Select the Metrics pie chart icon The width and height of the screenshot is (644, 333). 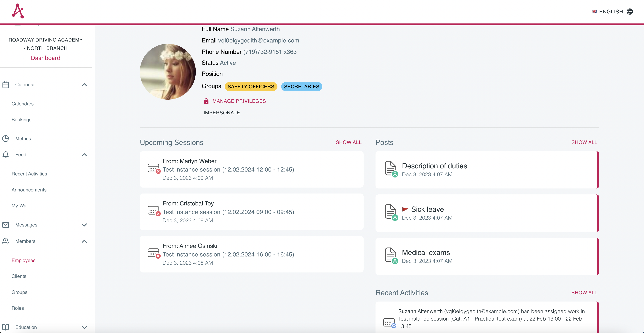pyautogui.click(x=6, y=138)
